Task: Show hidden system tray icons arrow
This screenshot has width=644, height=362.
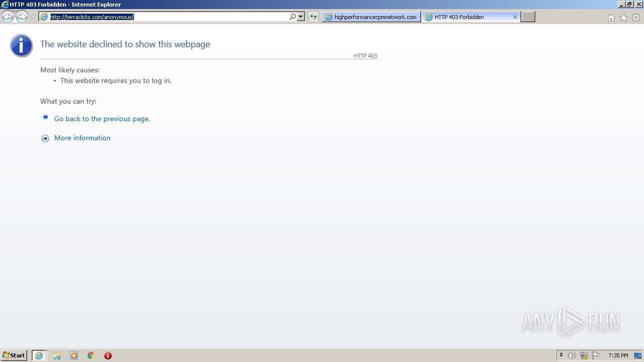Action: coord(561,355)
